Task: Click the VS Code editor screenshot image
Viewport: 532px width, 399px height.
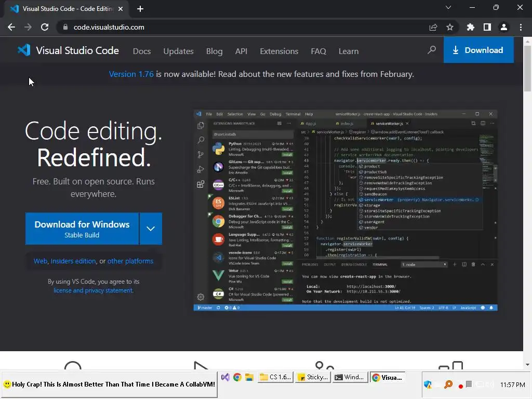Action: coord(345,210)
